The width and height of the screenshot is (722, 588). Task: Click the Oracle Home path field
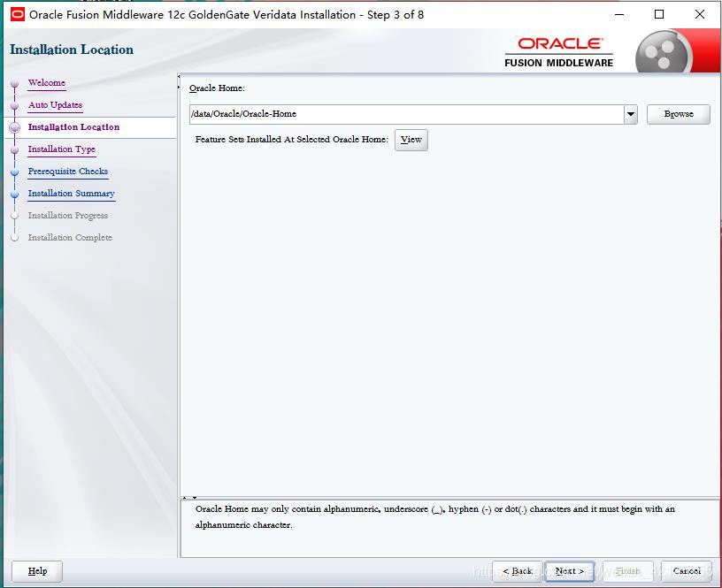coord(407,114)
